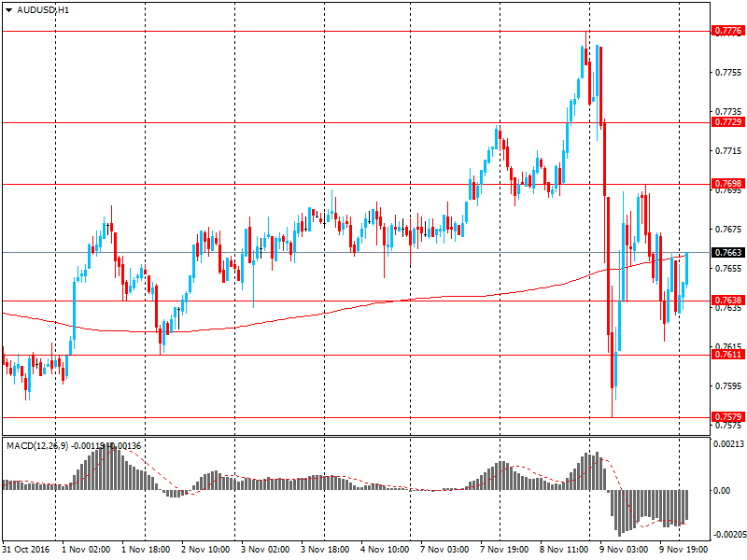This screenshot has width=747, height=560.
Task: Select the 0.7776 resistance level label
Action: point(727,31)
